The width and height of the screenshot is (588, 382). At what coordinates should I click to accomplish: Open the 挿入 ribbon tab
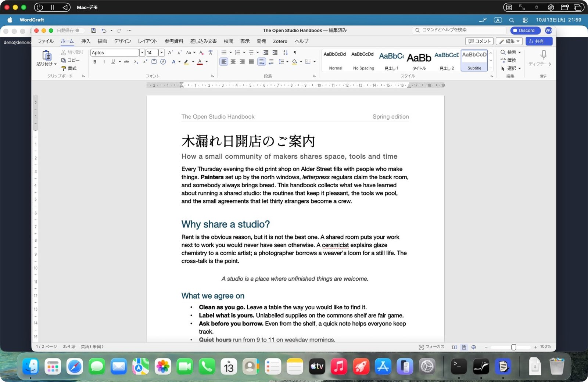[x=86, y=41]
